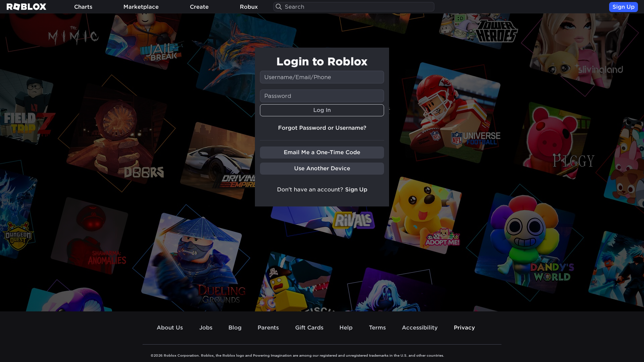
Task: Open the Gift Cards footer link
Action: pyautogui.click(x=309, y=327)
